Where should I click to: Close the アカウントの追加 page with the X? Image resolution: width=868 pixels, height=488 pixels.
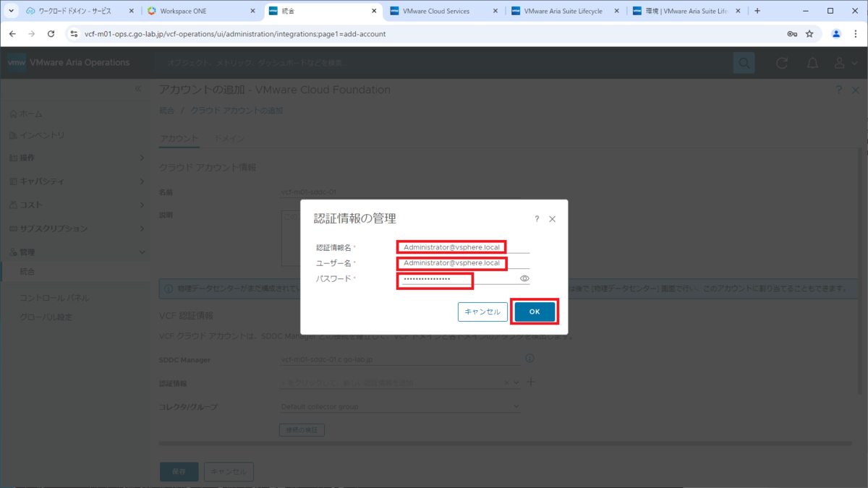[857, 90]
